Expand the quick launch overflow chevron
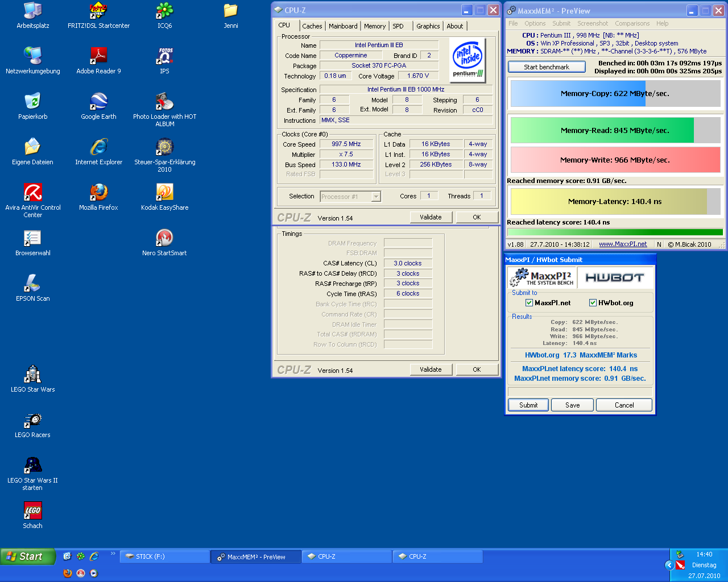The height and width of the screenshot is (582, 728). coord(113,554)
